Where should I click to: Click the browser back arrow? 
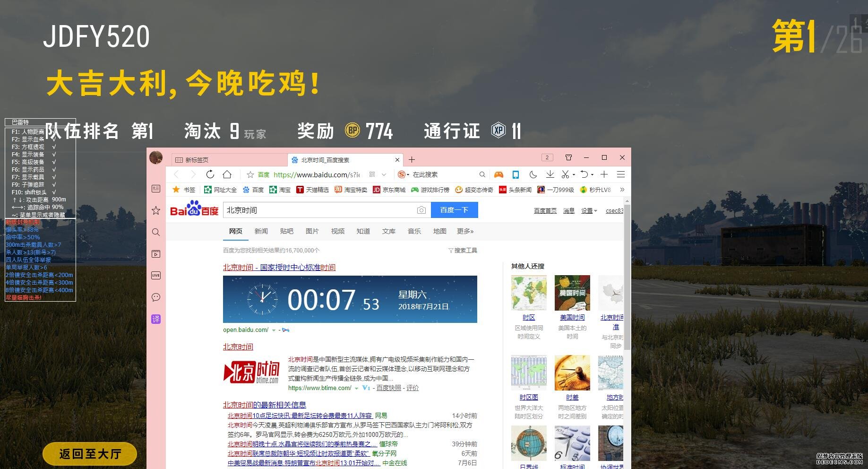point(177,174)
